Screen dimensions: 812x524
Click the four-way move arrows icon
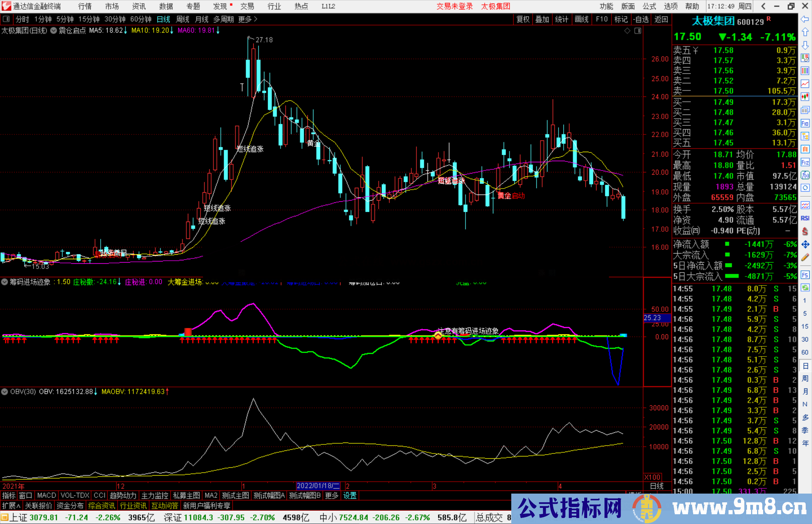[805, 245]
